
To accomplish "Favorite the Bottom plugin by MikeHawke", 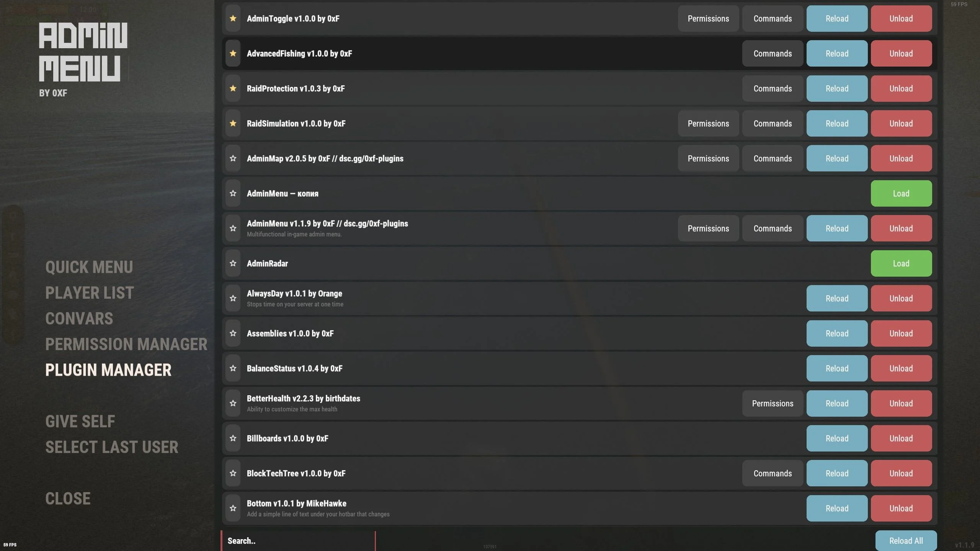I will point(233,508).
